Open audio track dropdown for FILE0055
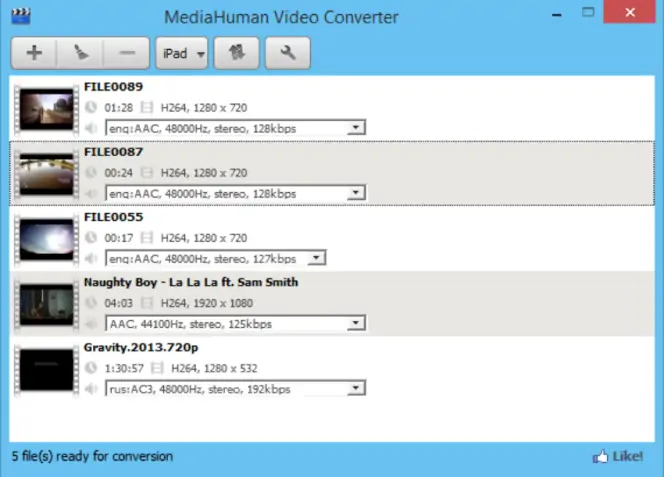664x477 pixels. click(x=216, y=258)
